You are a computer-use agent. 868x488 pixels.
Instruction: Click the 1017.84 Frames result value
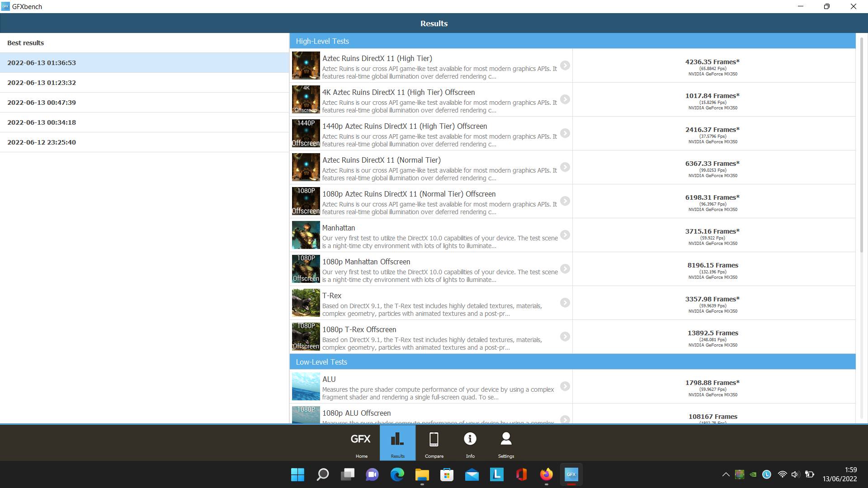pos(712,96)
